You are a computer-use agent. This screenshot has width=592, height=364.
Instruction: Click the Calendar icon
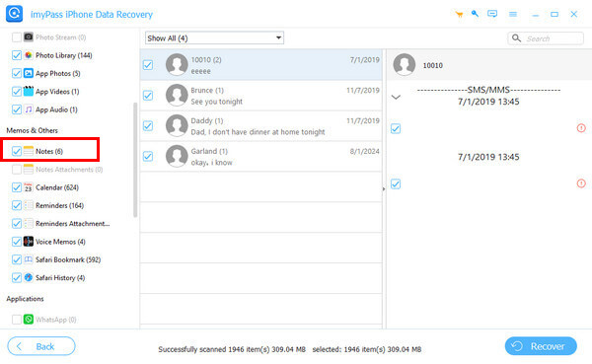pos(29,187)
